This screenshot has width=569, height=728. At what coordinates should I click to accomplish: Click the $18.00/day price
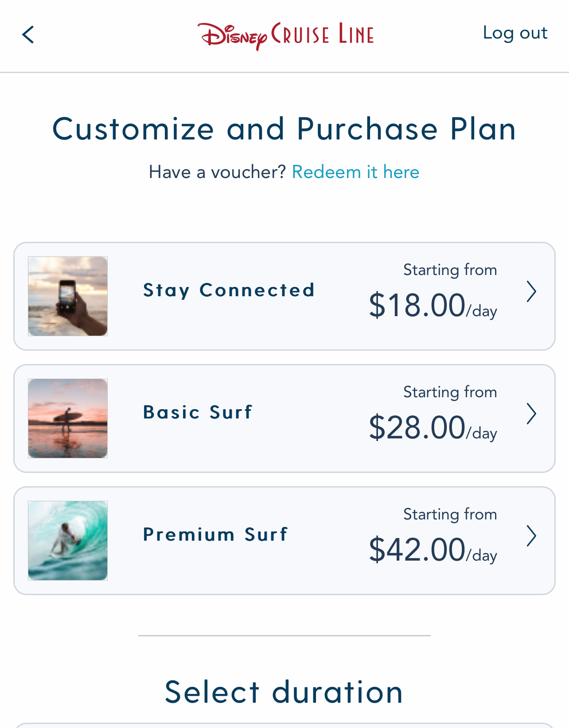click(x=433, y=306)
